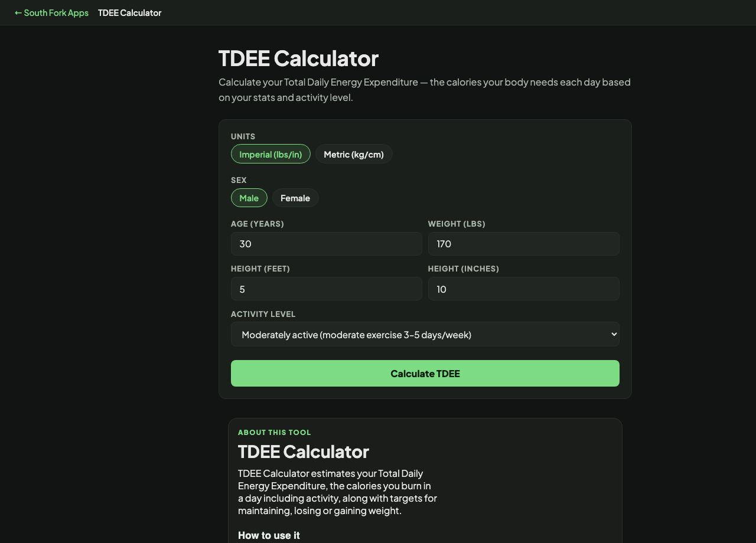
Task: Click the Calculate TDEE button
Action: (x=425, y=373)
